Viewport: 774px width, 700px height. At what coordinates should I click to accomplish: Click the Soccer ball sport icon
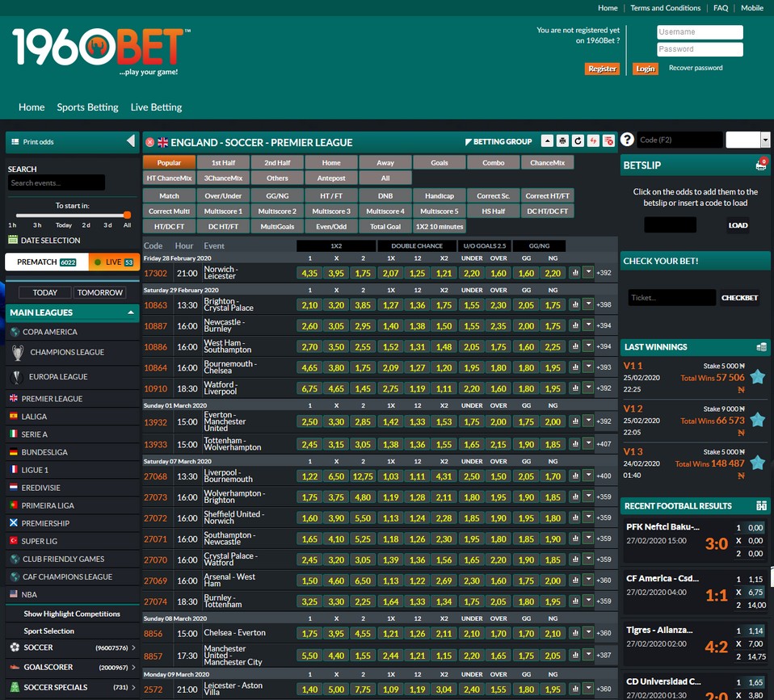15,648
